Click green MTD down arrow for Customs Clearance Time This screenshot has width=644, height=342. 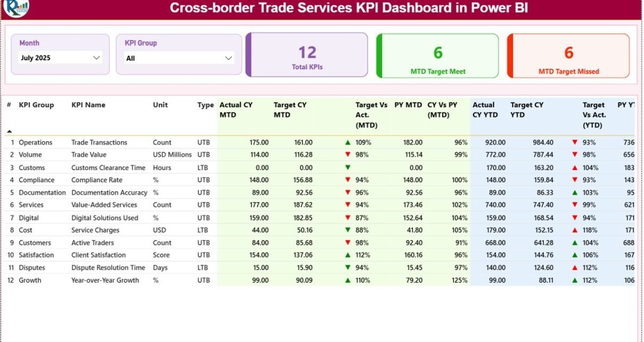click(x=348, y=167)
